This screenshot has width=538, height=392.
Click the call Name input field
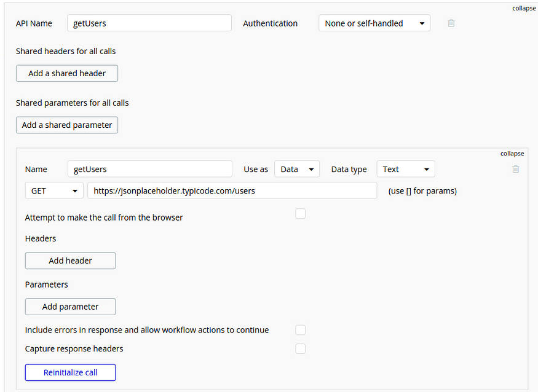tap(150, 169)
